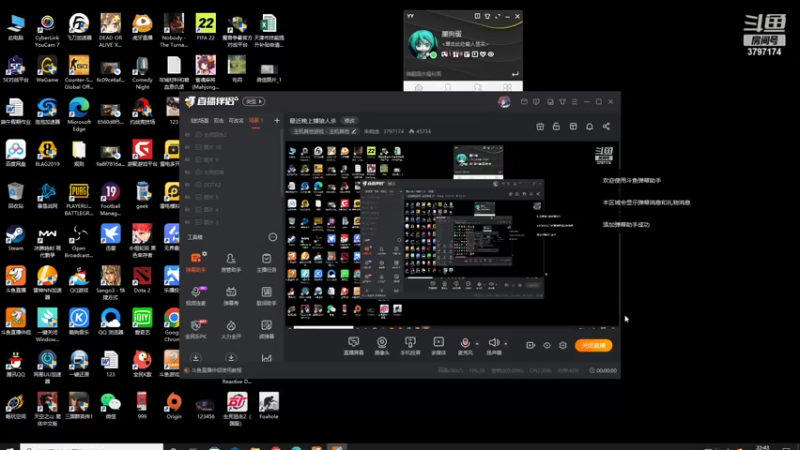800x450 pixels.
Task: Toggle visibility of 图片 3 source
Action: [x=187, y=222]
